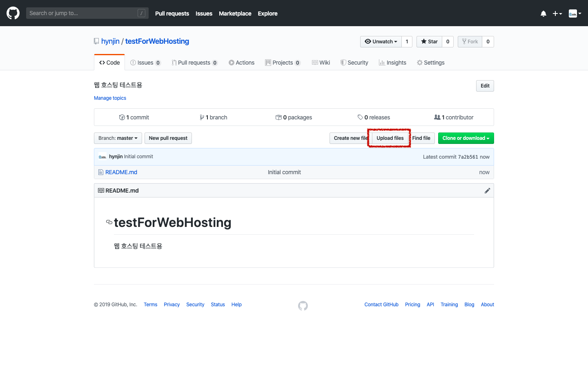Open the forks count 0
The height and width of the screenshot is (368, 588).
[x=488, y=42]
